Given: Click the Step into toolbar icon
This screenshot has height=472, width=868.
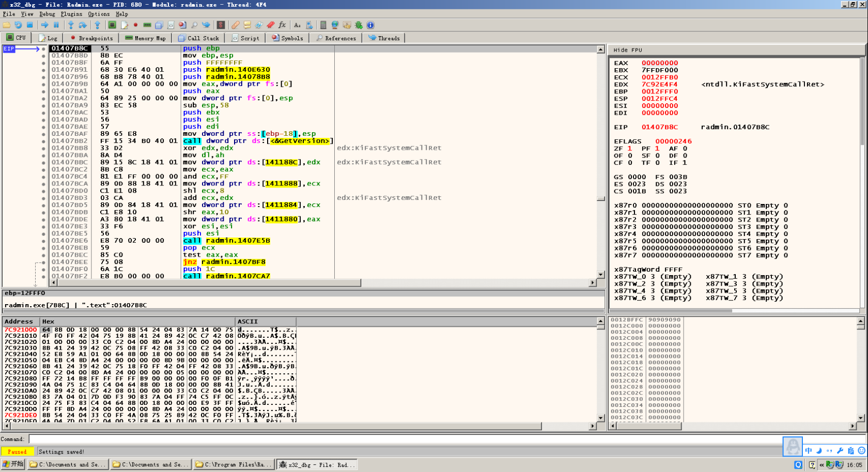Looking at the screenshot, I should (x=71, y=25).
